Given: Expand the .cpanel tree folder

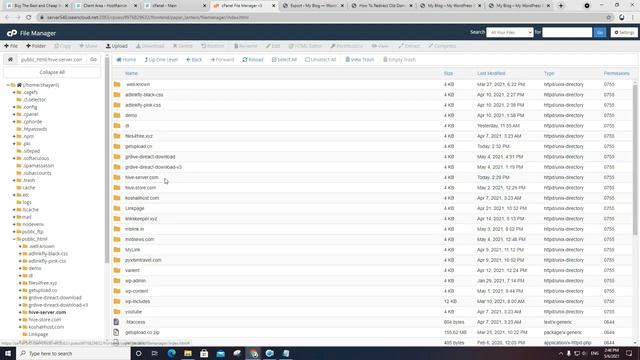Looking at the screenshot, I should click(14, 115).
